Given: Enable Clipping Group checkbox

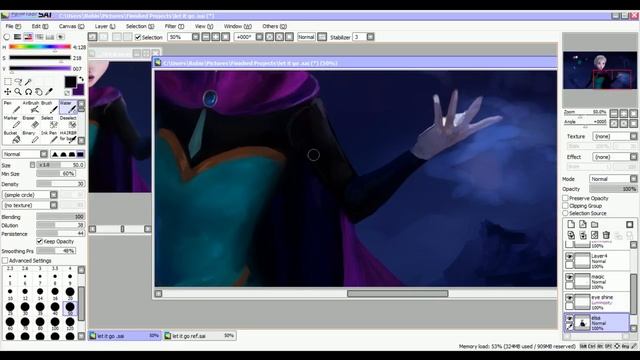Looking at the screenshot, I should 566,206.
